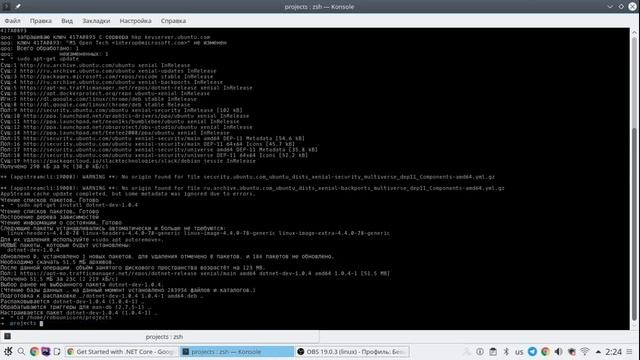Open the Telegram tray icon
This screenshot has width=640, height=360.
pyautogui.click(x=532, y=351)
